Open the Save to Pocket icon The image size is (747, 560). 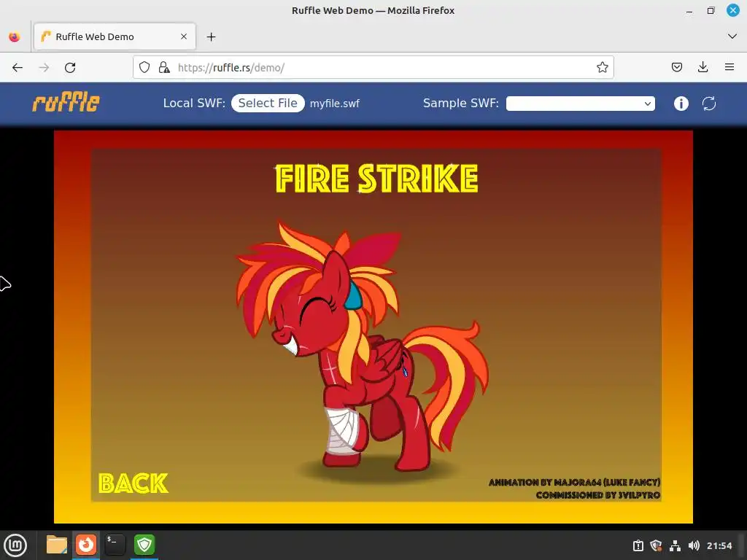coord(676,68)
